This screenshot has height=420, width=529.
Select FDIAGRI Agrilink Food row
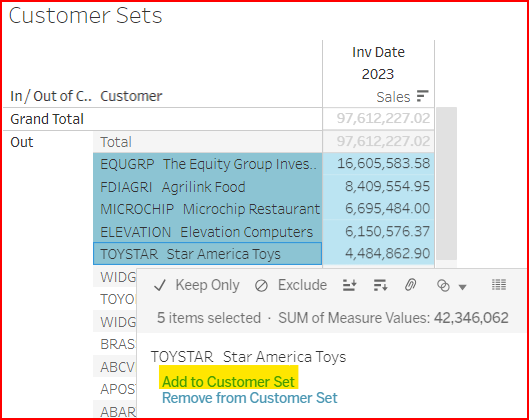tap(207, 187)
